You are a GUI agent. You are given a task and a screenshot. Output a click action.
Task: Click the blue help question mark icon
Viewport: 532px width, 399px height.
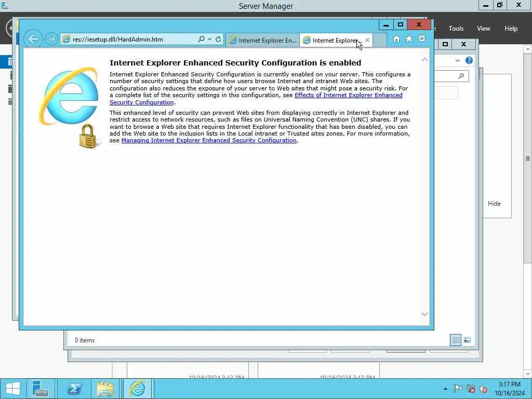(x=469, y=60)
